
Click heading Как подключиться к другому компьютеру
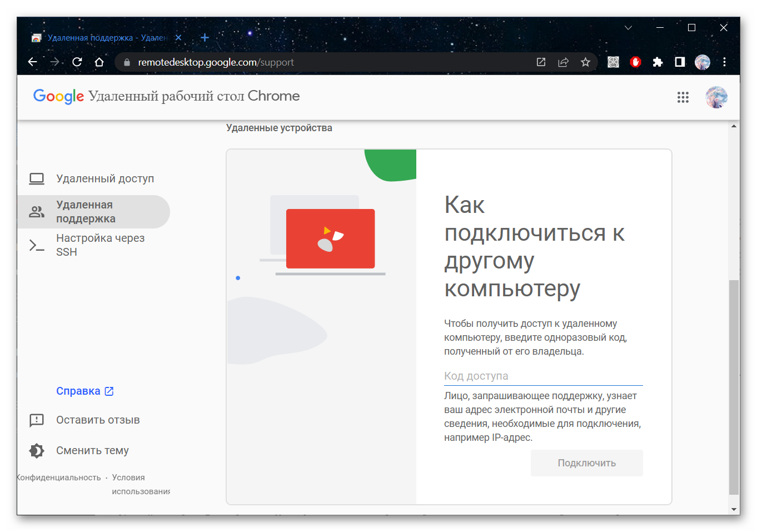[534, 247]
